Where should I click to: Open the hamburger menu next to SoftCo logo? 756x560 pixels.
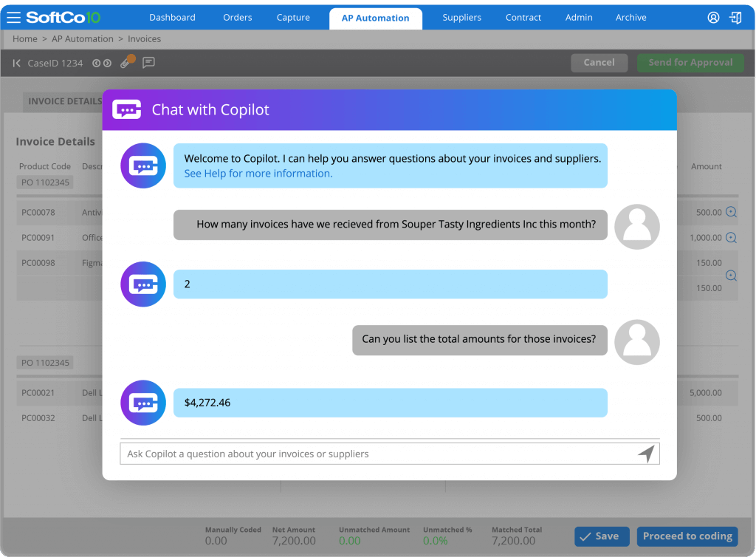pos(13,18)
